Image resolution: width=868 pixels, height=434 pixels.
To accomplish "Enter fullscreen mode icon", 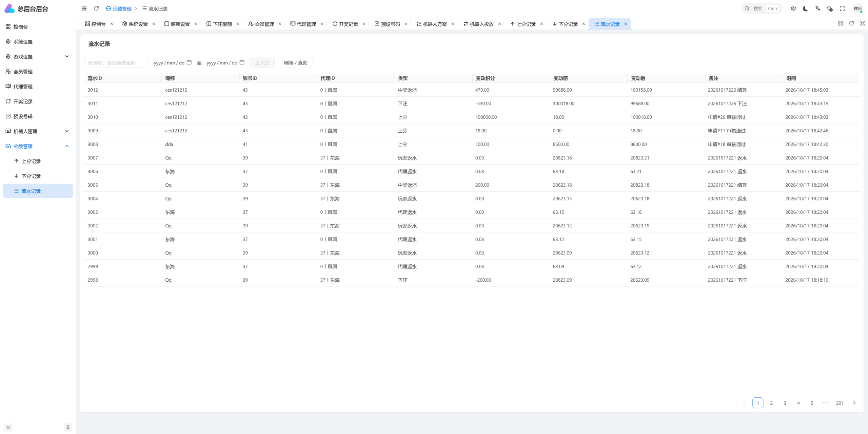I will [x=842, y=8].
